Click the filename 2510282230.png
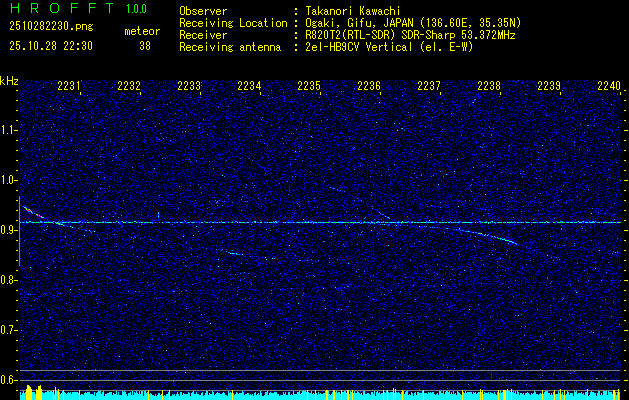629x400 pixels. (51, 27)
